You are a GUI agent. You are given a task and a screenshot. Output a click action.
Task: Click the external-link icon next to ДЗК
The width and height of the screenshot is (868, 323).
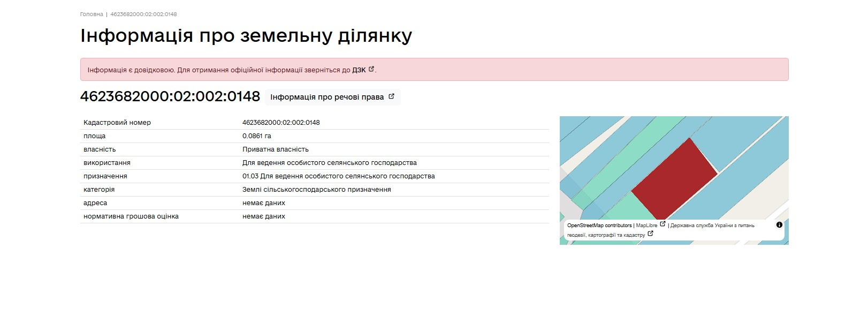(371, 69)
